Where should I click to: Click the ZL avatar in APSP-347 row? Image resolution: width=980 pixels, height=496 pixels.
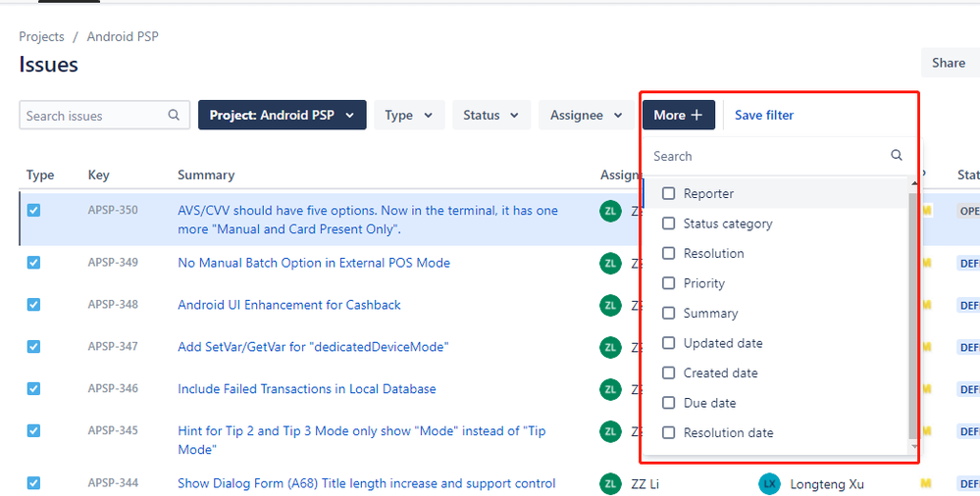[x=610, y=347]
